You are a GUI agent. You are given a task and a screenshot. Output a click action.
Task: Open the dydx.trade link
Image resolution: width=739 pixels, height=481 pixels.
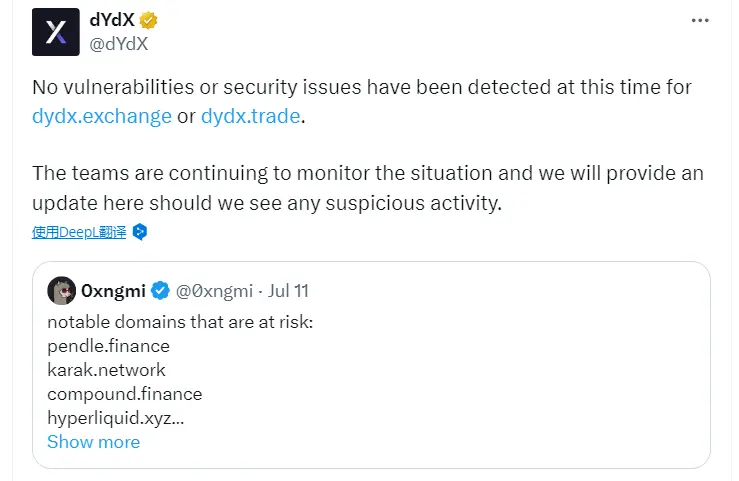pos(250,115)
